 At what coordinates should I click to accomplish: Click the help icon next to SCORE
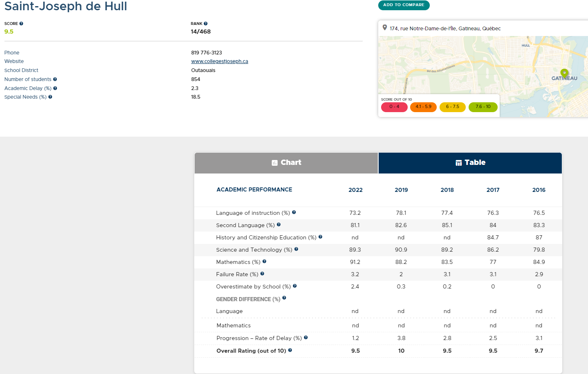tap(21, 24)
